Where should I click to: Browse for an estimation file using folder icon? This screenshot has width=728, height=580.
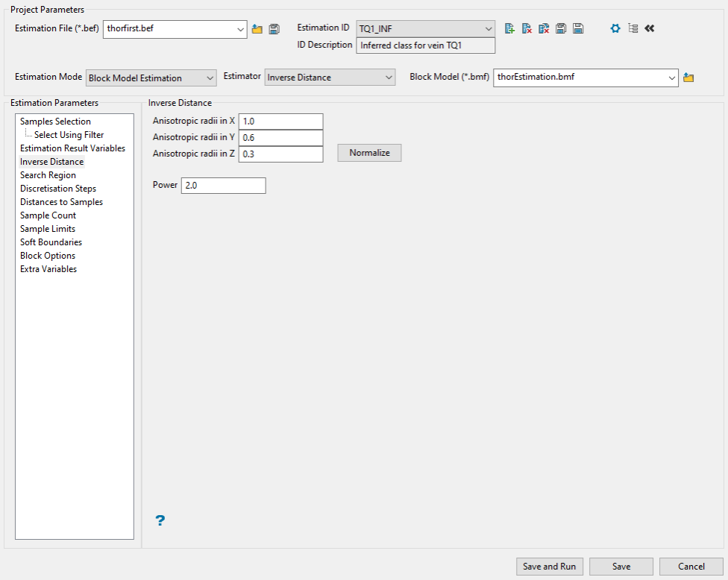click(x=257, y=29)
